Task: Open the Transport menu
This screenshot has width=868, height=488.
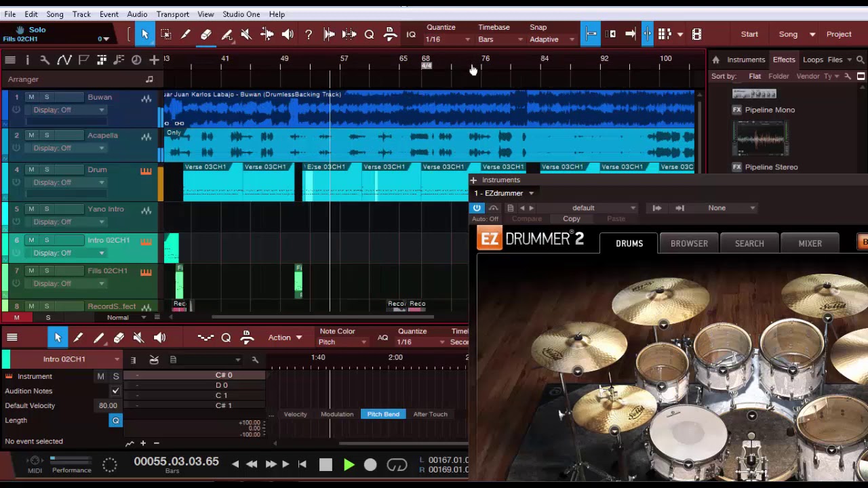Action: (173, 14)
